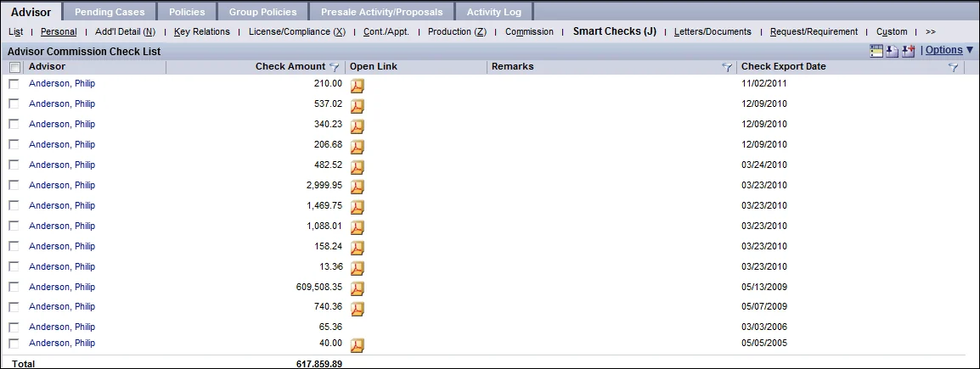Open PDF for the 2,999.95 check
The height and width of the screenshot is (369, 980).
pos(357,187)
